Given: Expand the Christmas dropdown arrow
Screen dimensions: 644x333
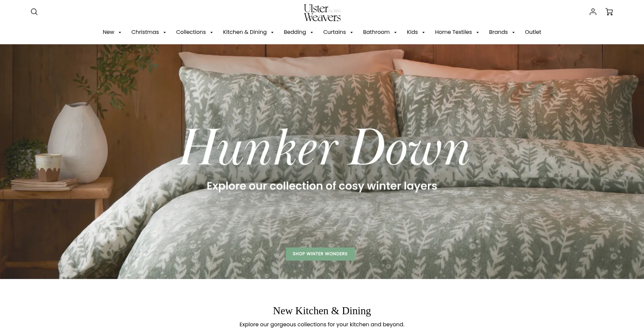Looking at the screenshot, I should (x=164, y=33).
